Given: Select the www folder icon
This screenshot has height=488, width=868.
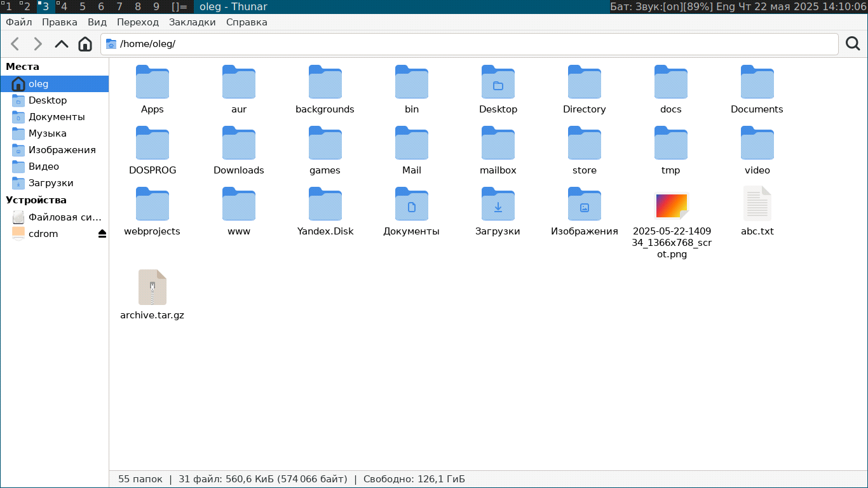Looking at the screenshot, I should [239, 204].
